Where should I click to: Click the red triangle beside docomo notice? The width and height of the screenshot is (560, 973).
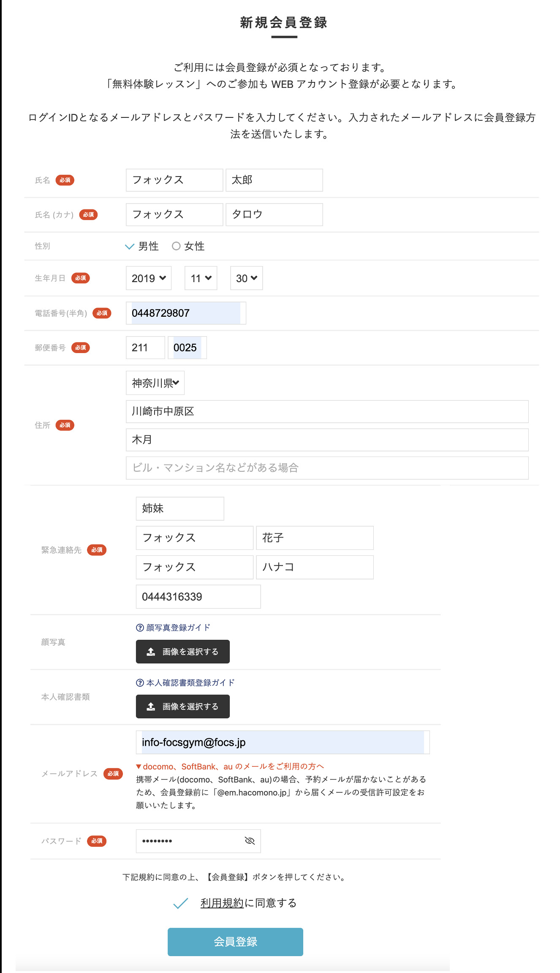(139, 766)
